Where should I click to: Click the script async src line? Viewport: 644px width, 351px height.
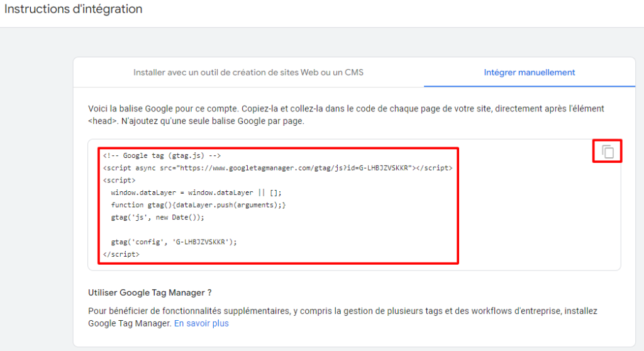click(x=277, y=168)
